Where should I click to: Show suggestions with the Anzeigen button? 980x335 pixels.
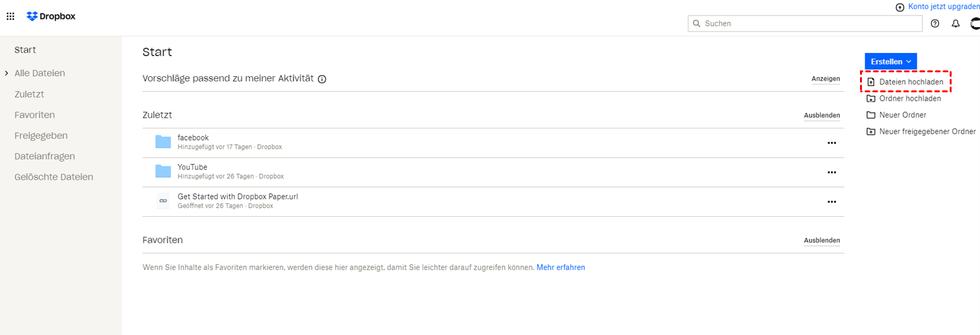click(825, 79)
